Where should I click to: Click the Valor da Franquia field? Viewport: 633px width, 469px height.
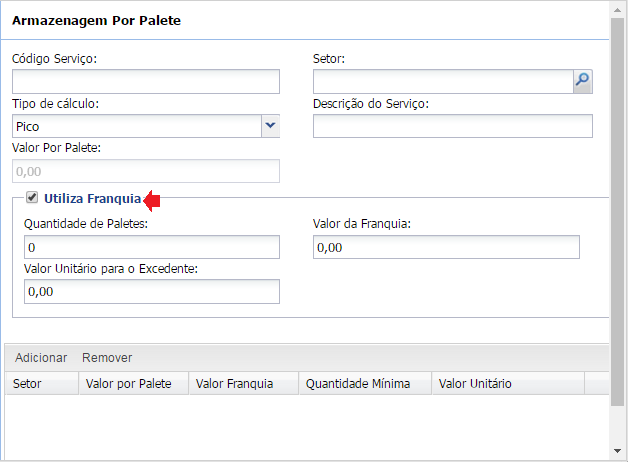pos(446,247)
